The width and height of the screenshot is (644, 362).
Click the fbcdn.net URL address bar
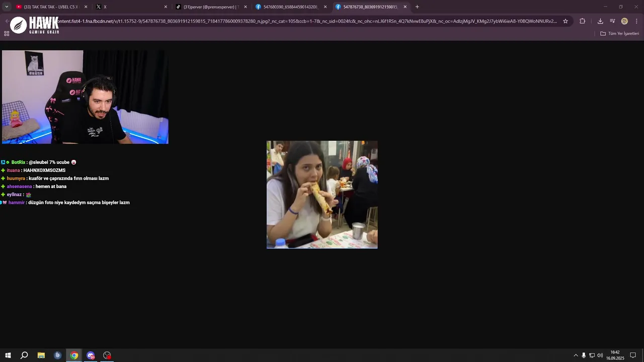pyautogui.click(x=307, y=21)
